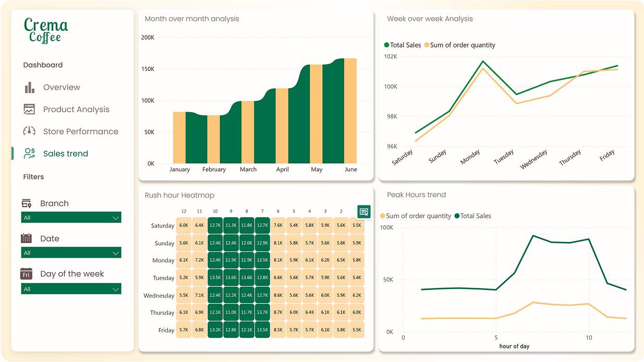This screenshot has height=362, width=644.
Task: Select the April bar in monthly chart
Action: 282,126
